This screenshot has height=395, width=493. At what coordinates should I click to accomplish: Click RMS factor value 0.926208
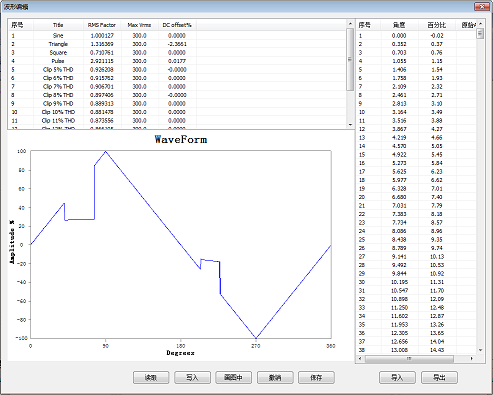102,69
